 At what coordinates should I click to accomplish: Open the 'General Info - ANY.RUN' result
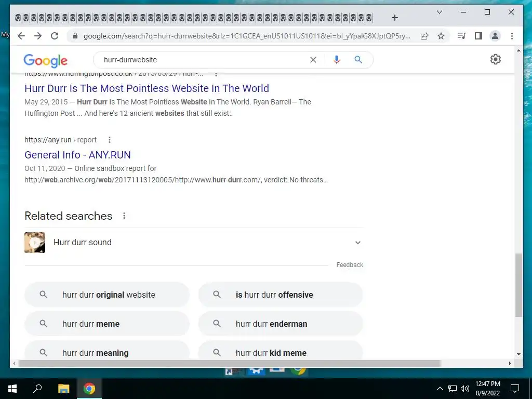coord(77,155)
